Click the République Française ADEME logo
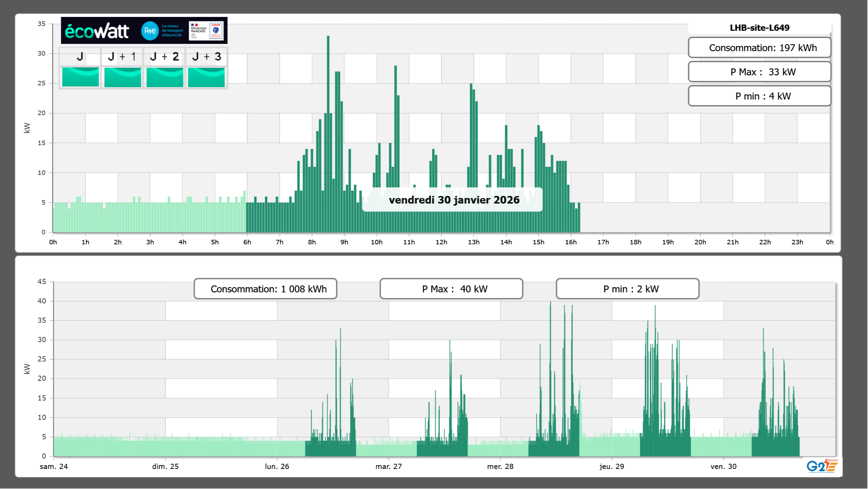868x489 pixels. coord(206,31)
